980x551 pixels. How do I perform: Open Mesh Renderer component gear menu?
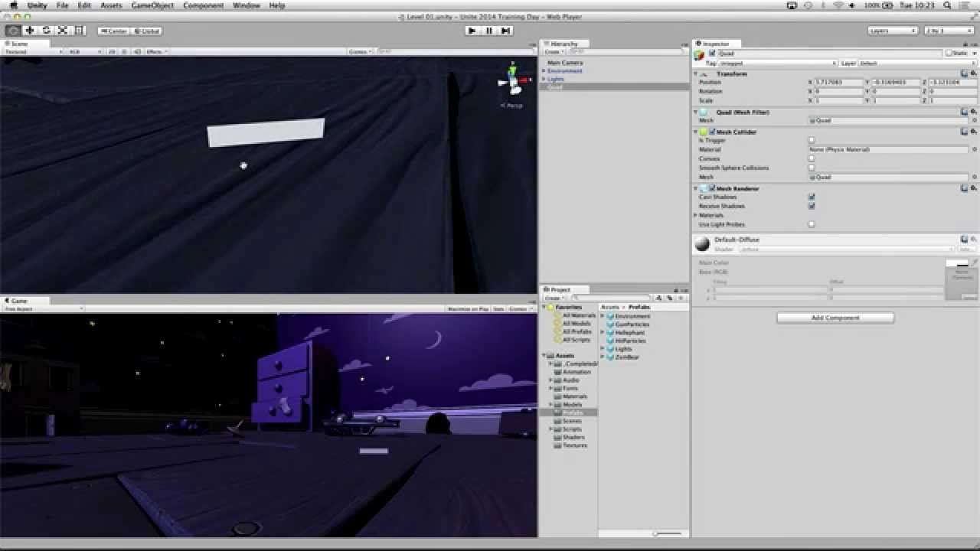973,188
